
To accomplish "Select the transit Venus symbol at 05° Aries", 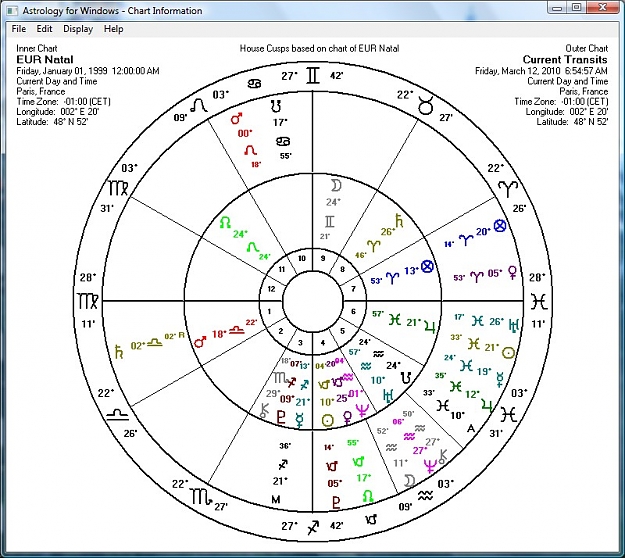I will click(x=513, y=273).
